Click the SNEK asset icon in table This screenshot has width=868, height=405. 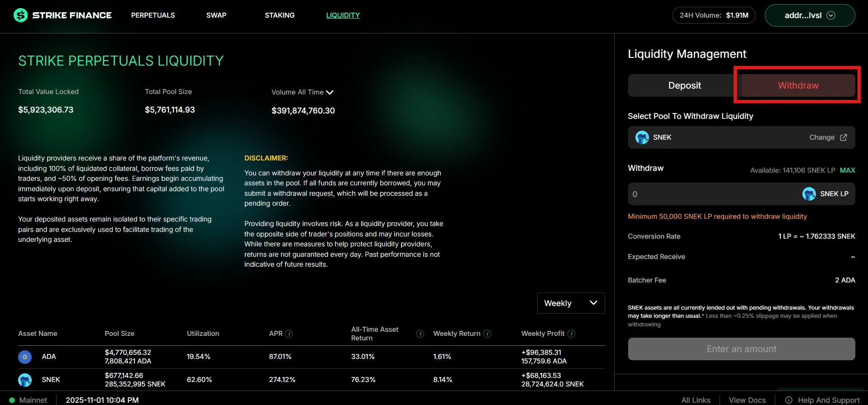25,380
